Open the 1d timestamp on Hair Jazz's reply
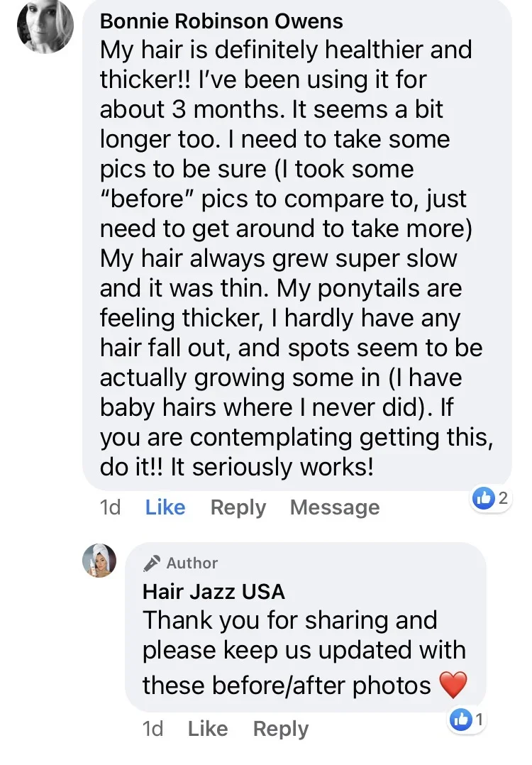The image size is (532, 765). [x=153, y=729]
